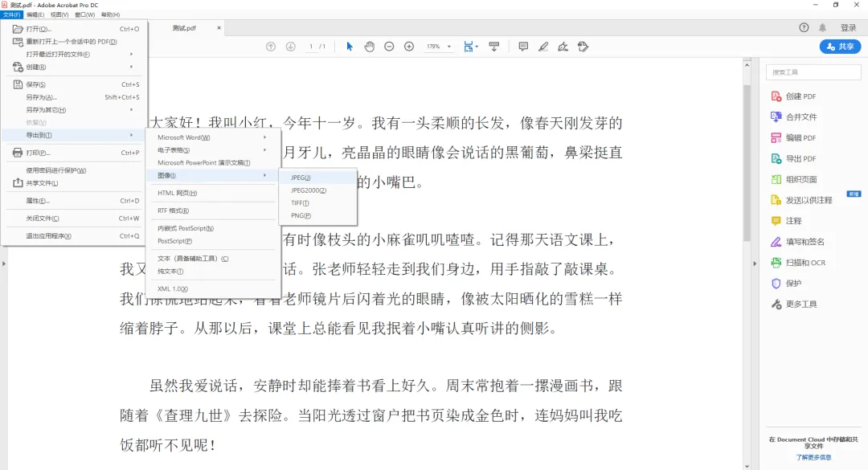Zoom out with the minus icon
The width and height of the screenshot is (868, 470).
389,47
